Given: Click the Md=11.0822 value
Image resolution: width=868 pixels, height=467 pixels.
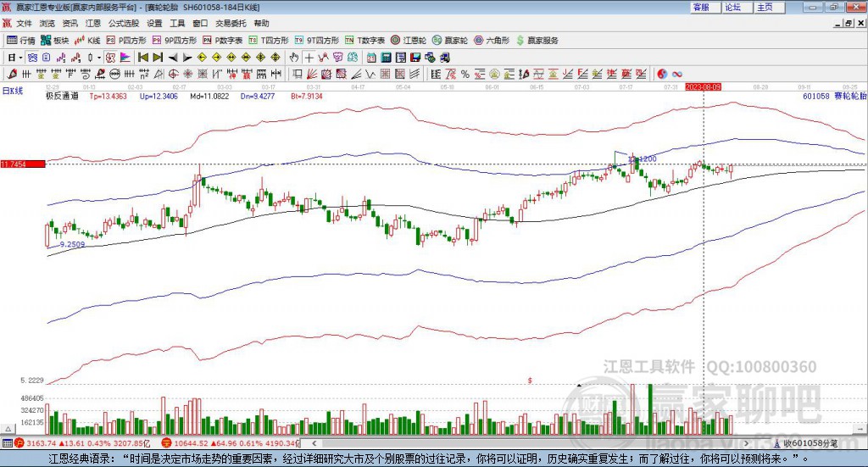Looking at the screenshot, I should (x=209, y=97).
